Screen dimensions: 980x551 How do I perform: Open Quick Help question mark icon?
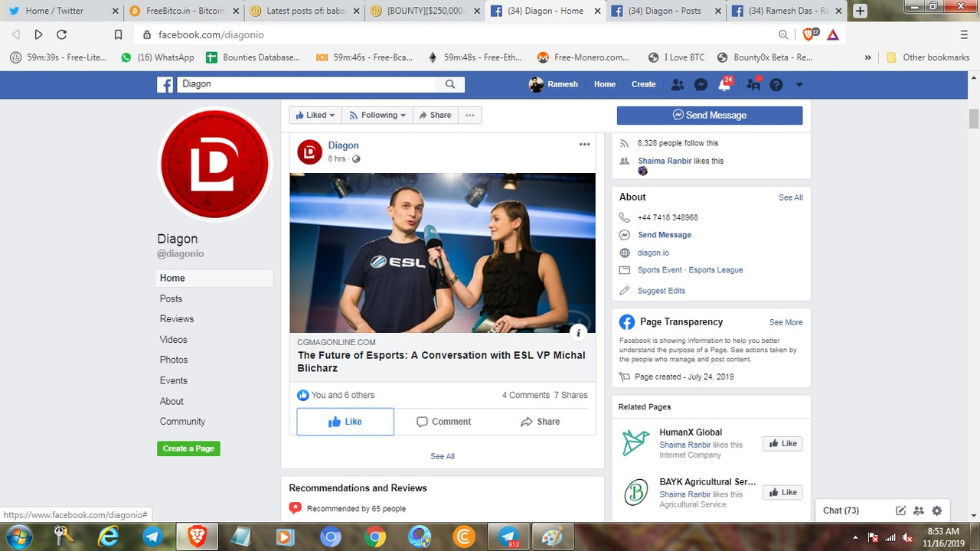click(776, 84)
